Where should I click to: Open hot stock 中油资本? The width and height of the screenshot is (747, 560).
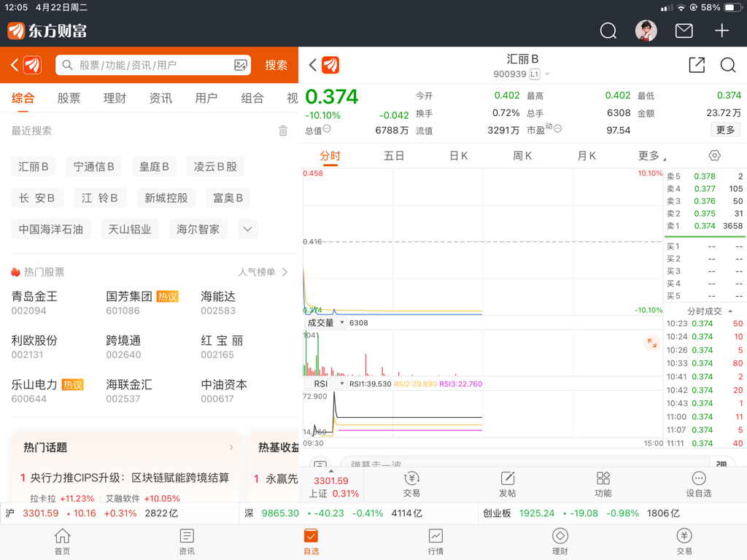point(224,391)
